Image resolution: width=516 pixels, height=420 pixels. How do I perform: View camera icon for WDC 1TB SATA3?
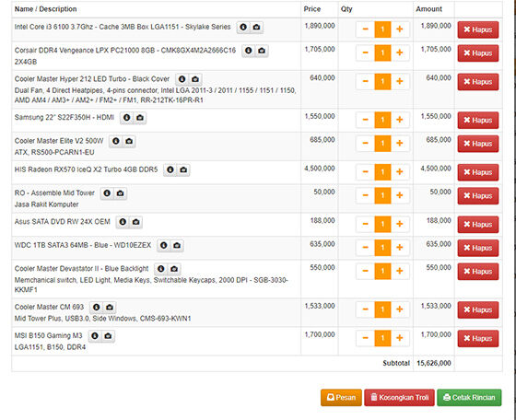177,245
